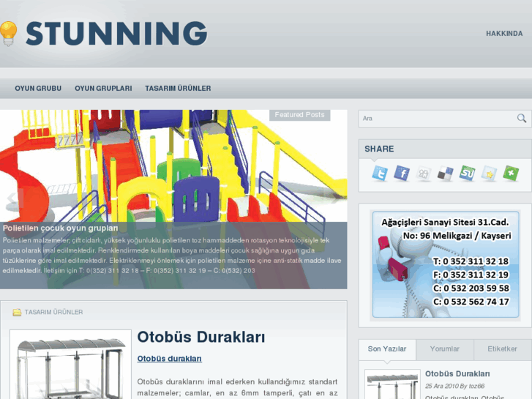Click the StumbleUpon share icon
This screenshot has height=399, width=532.
467,174
